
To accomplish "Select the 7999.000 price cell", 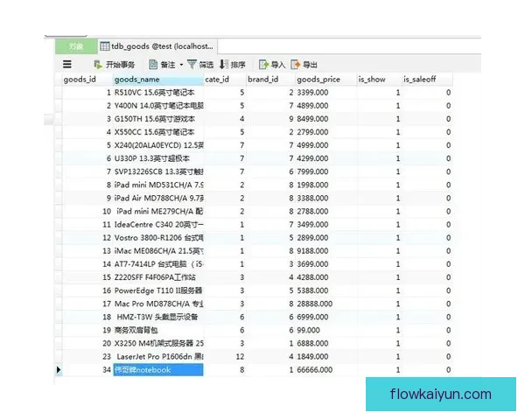I will (326, 171).
